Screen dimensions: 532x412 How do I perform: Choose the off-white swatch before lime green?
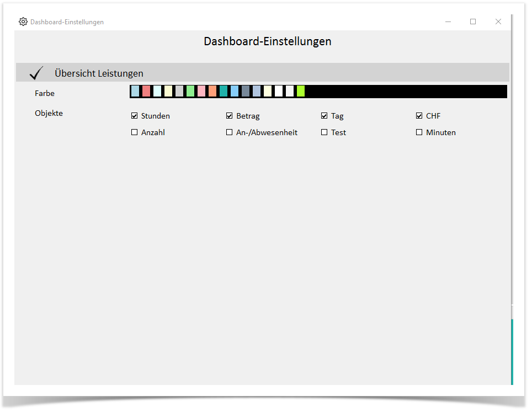pyautogui.click(x=289, y=91)
